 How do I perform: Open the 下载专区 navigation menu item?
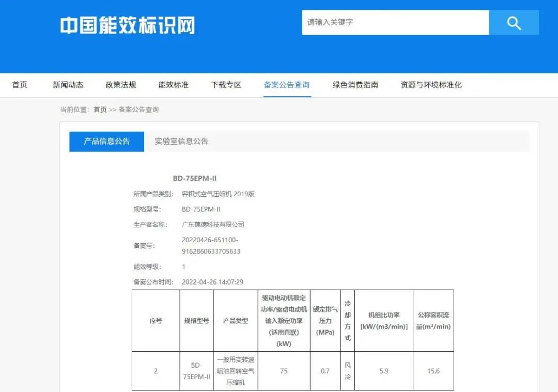point(225,85)
